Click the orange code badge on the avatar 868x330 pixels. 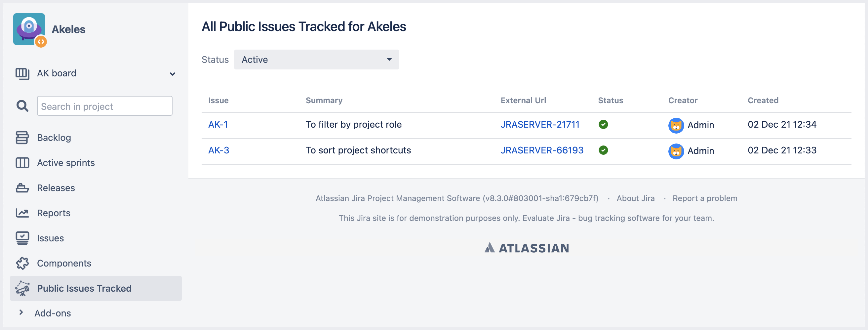(x=41, y=42)
